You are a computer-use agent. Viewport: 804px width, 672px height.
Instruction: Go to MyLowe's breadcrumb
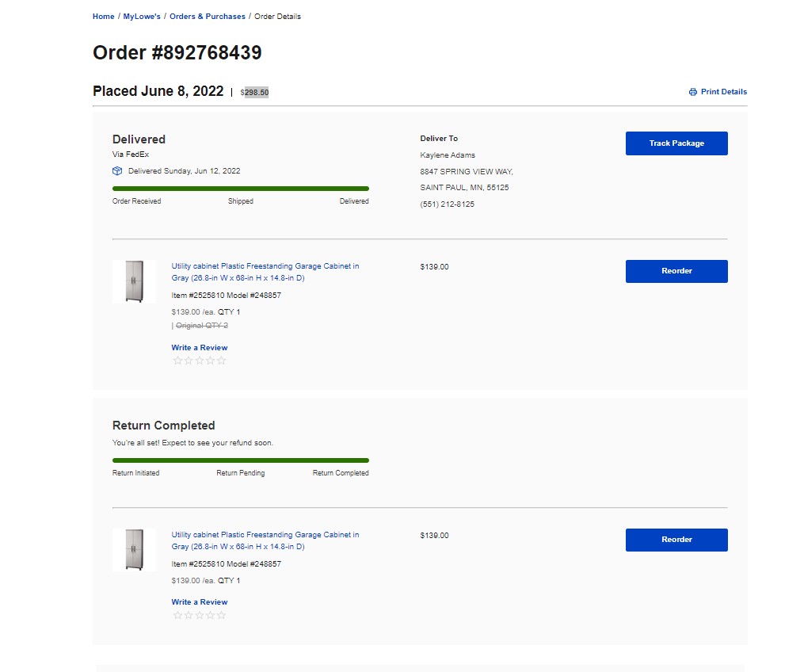(142, 17)
